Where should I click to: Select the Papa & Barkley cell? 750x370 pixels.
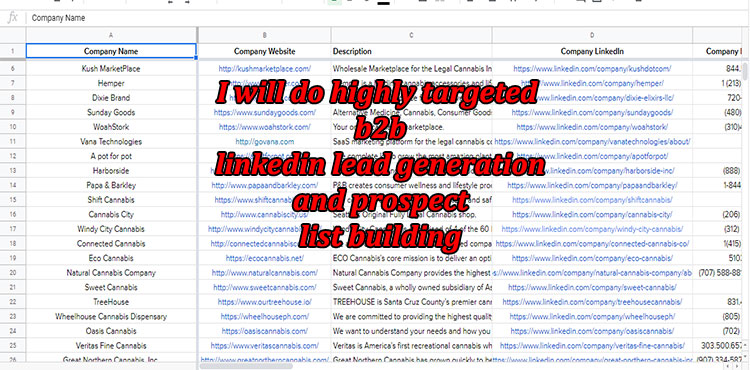(111, 185)
